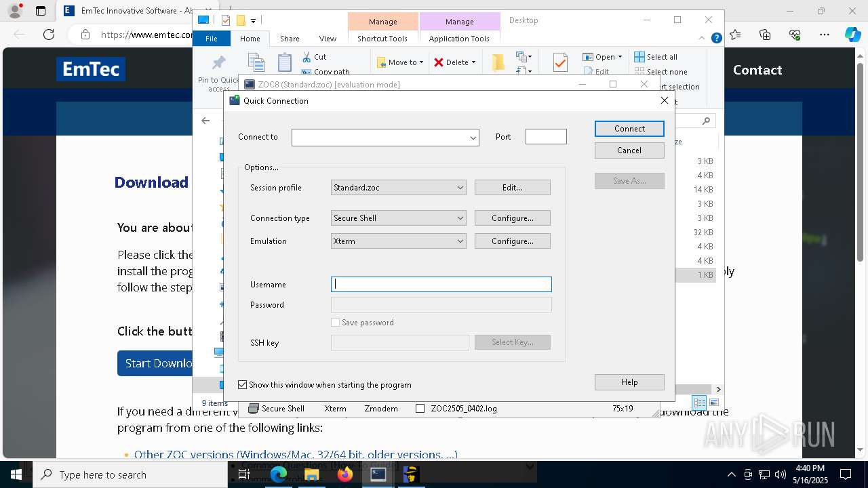Open the File tab in File Explorer

click(x=212, y=39)
